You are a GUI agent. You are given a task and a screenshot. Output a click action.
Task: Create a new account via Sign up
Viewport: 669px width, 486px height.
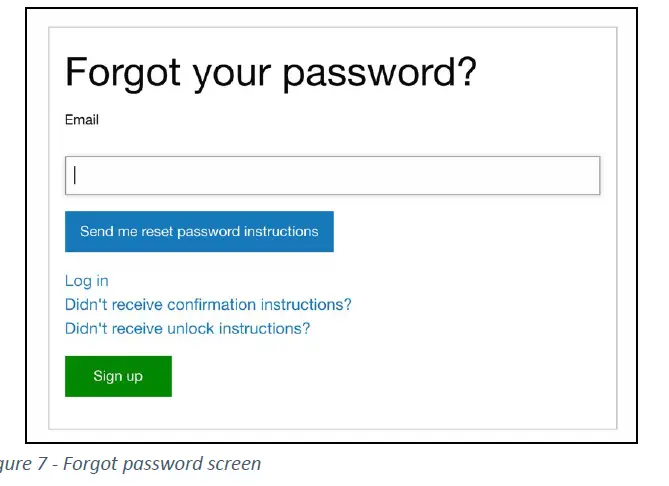tap(118, 377)
